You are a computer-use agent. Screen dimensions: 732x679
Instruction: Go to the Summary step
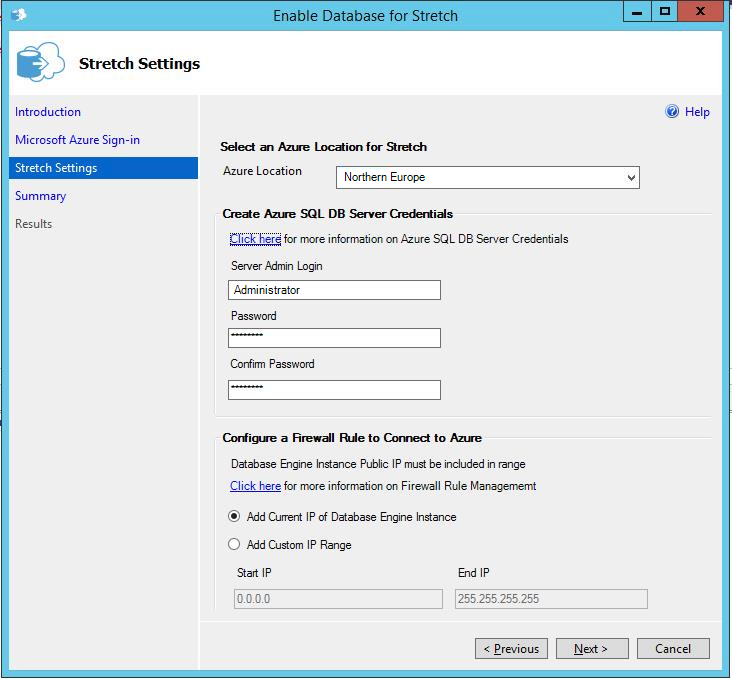tap(41, 196)
